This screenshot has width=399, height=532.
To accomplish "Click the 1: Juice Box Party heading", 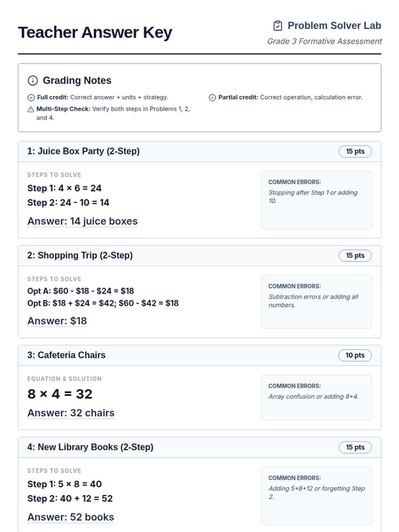I will [83, 151].
